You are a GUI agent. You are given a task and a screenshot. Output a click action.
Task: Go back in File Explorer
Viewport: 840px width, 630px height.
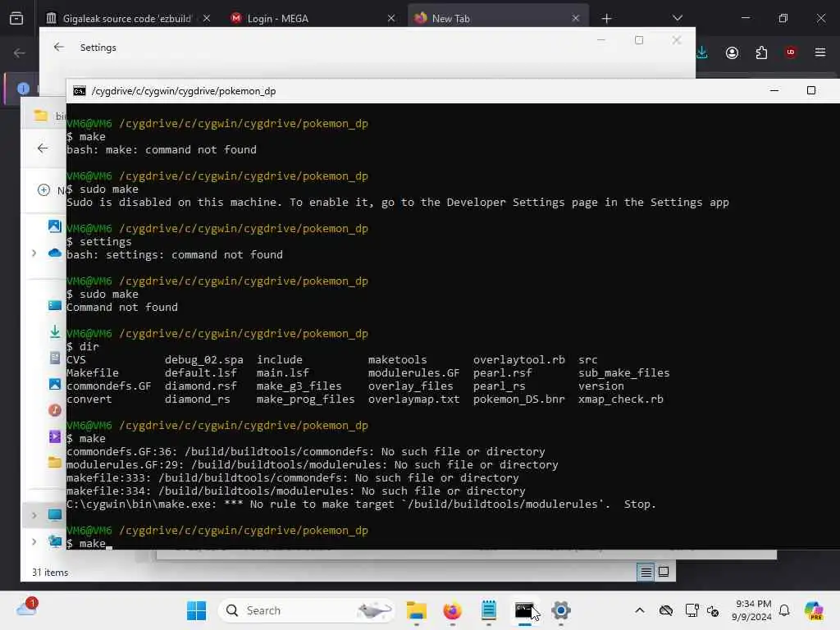[x=43, y=148]
